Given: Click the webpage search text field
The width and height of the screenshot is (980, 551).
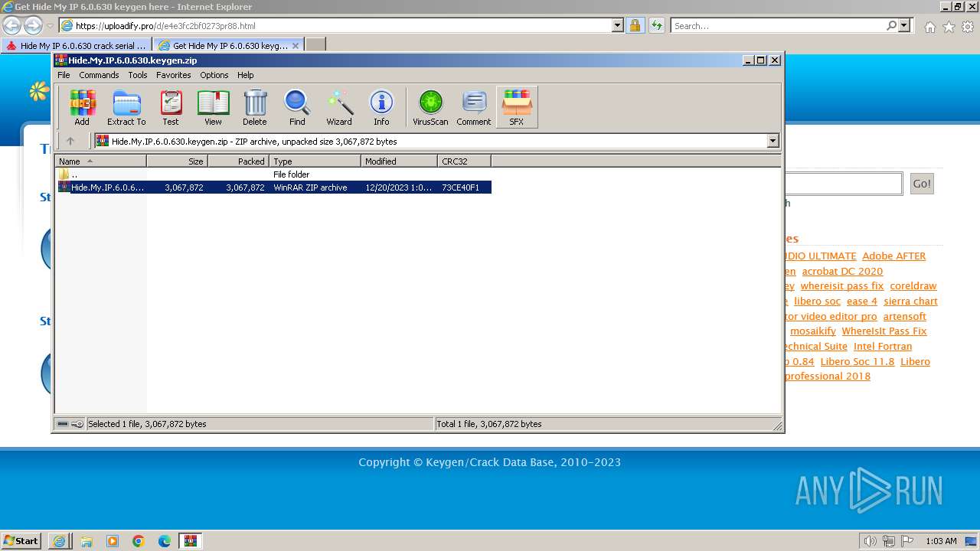Looking at the screenshot, I should pos(844,184).
